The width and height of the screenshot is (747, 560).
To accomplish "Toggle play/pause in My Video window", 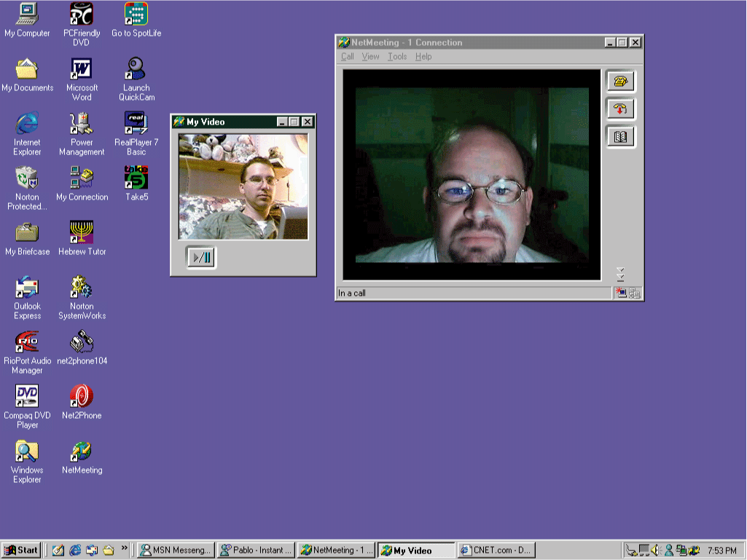I will coord(201,258).
